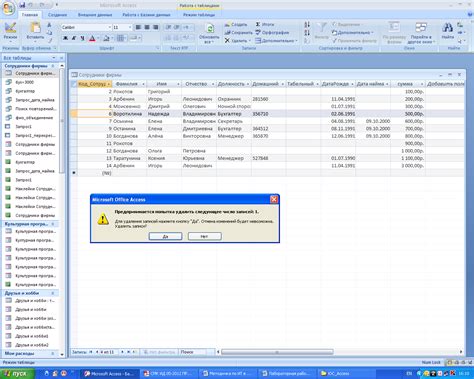Expand the Мои расходы group
The height and width of the screenshot is (379, 474).
[x=53, y=353]
